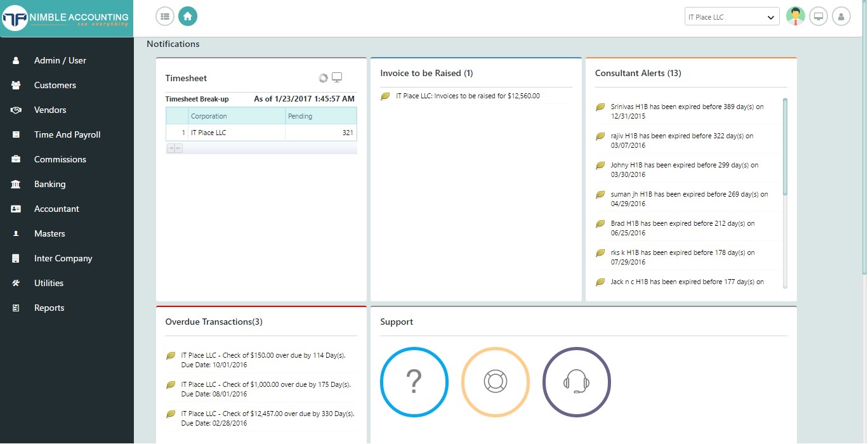Click the Reports document icon
Viewport: 868px width, 444px height.
click(x=16, y=308)
